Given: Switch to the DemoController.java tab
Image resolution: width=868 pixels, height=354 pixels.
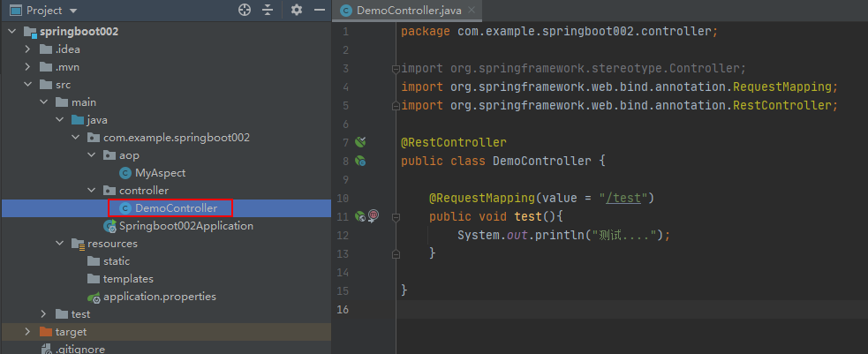Looking at the screenshot, I should pos(396,11).
